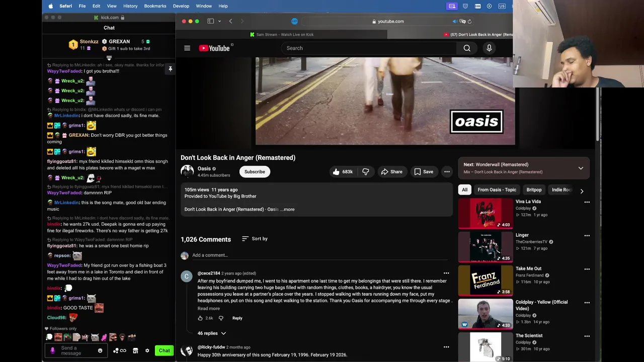
Task: Open the Viva La Vida video thumbnail
Action: coord(486,213)
